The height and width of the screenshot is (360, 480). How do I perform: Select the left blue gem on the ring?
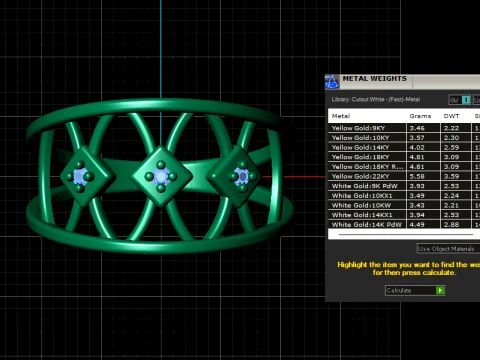[79, 176]
